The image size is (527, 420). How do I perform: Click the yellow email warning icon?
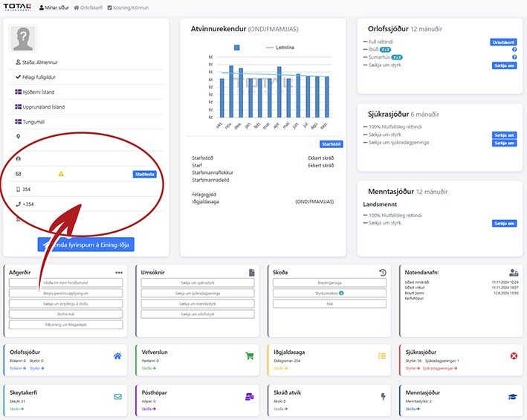tap(61, 174)
